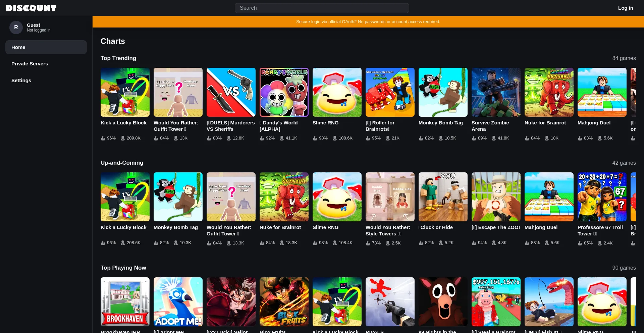Open the Survive Zombie Arena thumbnail

[496, 92]
